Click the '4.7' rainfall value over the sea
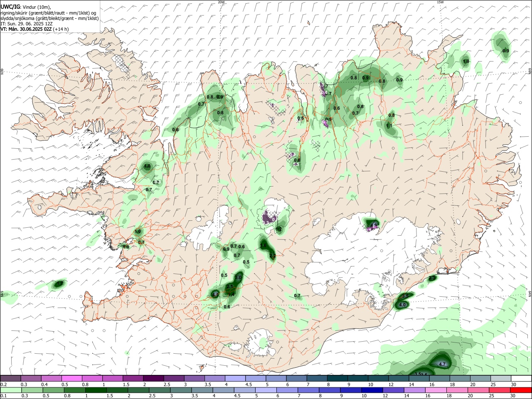532x399 pixels. (x=442, y=364)
